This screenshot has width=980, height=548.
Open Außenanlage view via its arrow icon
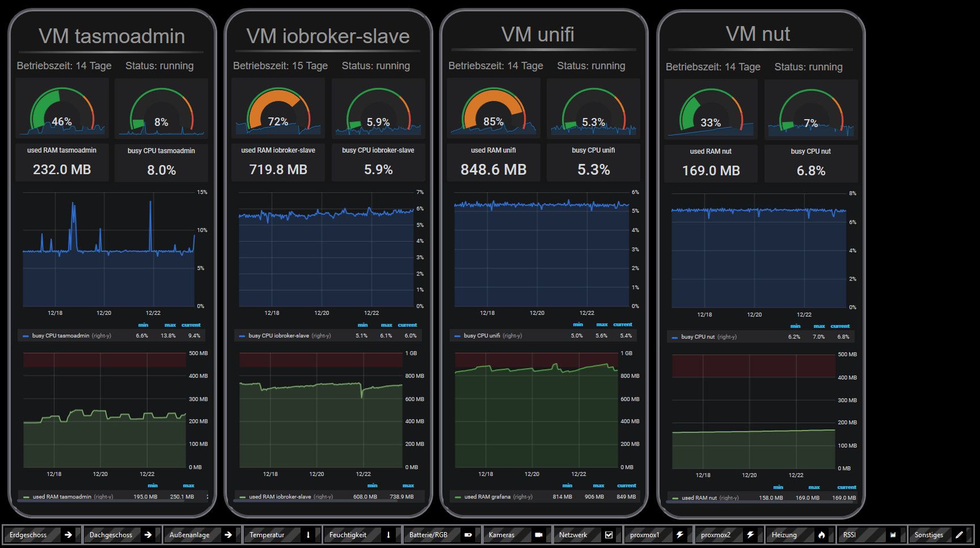click(228, 535)
